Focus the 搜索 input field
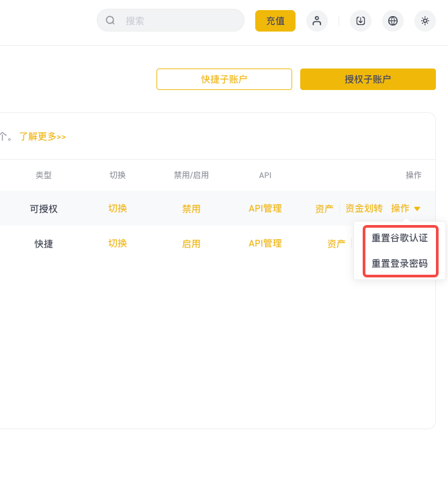The image size is (448, 489). click(x=171, y=21)
